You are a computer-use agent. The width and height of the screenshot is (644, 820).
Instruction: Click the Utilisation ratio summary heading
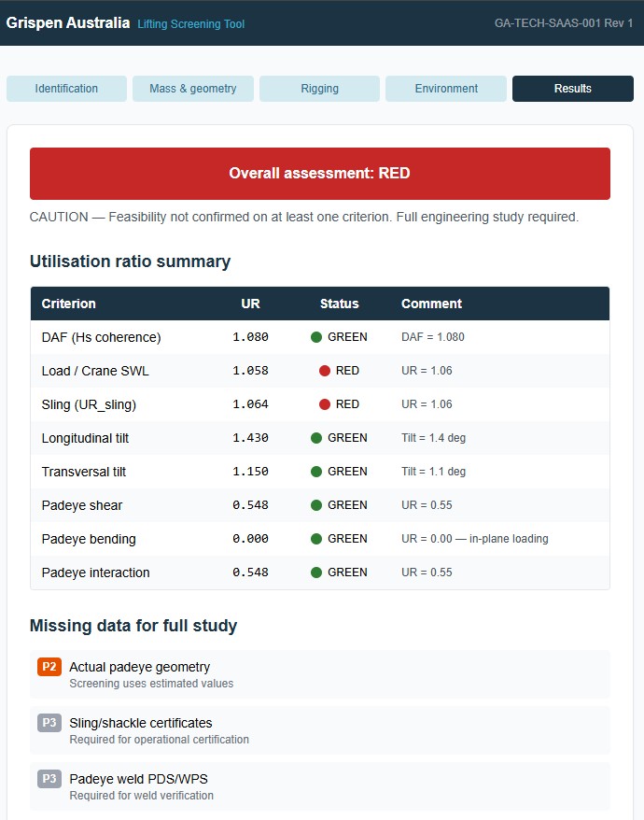click(x=130, y=262)
